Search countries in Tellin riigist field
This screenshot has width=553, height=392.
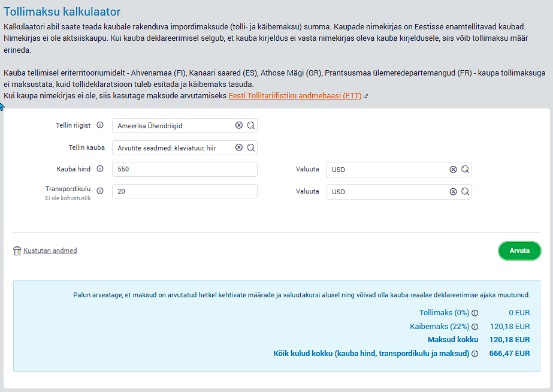click(x=251, y=125)
